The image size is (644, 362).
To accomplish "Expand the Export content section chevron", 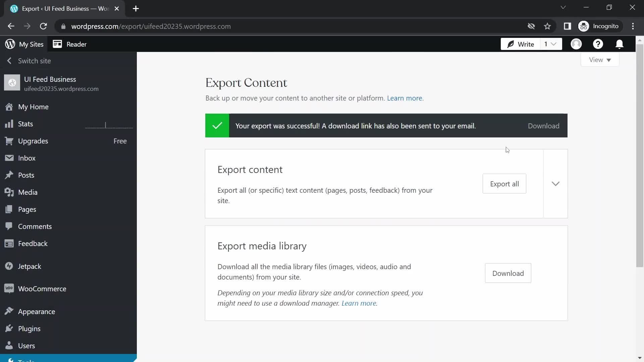I will pos(556,184).
